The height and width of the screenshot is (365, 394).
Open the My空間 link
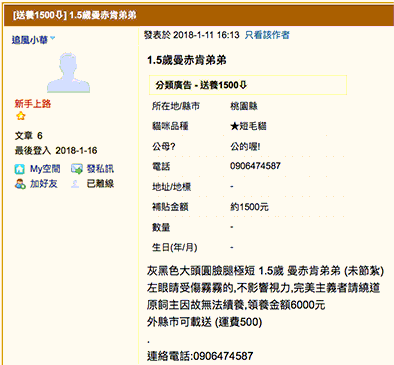coord(45,169)
